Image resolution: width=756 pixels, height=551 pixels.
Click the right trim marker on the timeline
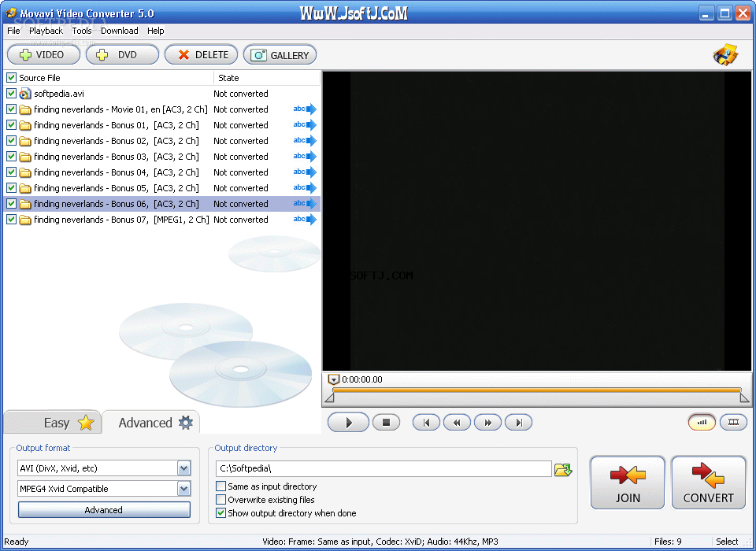click(x=744, y=398)
